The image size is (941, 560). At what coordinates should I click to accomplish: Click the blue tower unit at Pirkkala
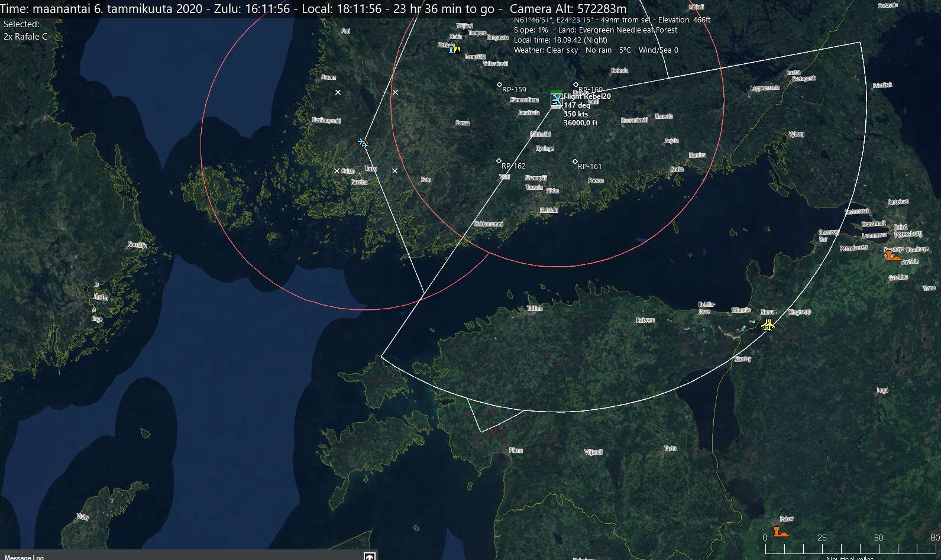pos(451,50)
